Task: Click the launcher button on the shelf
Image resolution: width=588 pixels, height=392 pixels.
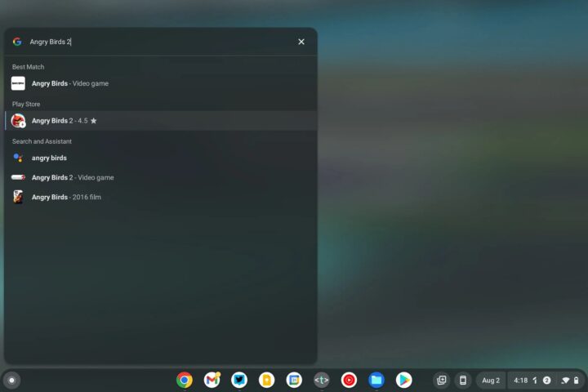Action: pyautogui.click(x=11, y=380)
